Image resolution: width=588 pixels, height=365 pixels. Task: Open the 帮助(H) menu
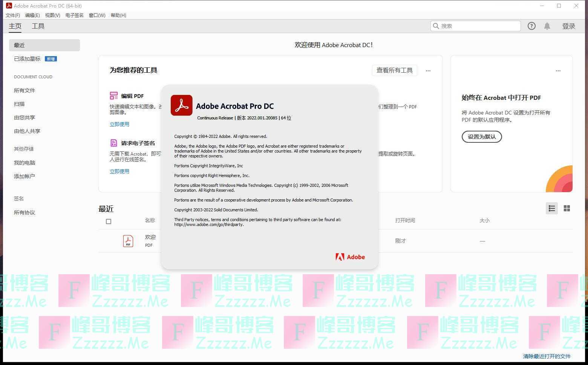119,15
